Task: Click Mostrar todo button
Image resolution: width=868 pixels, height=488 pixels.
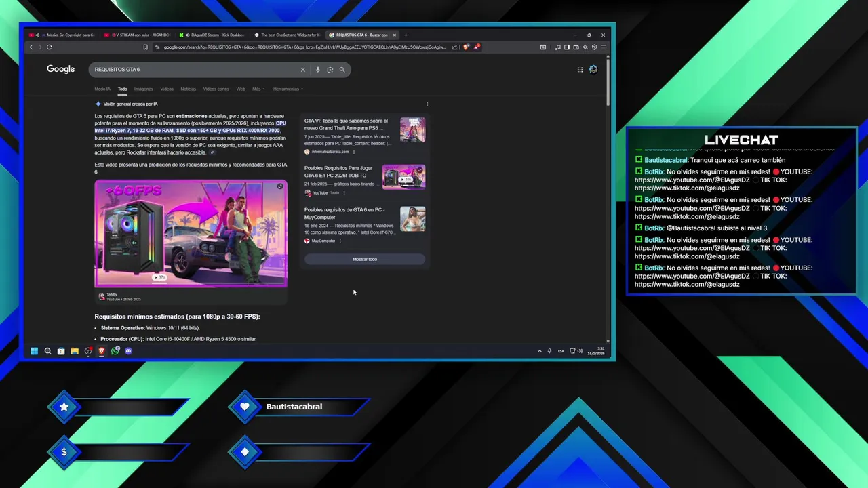Action: 365,259
